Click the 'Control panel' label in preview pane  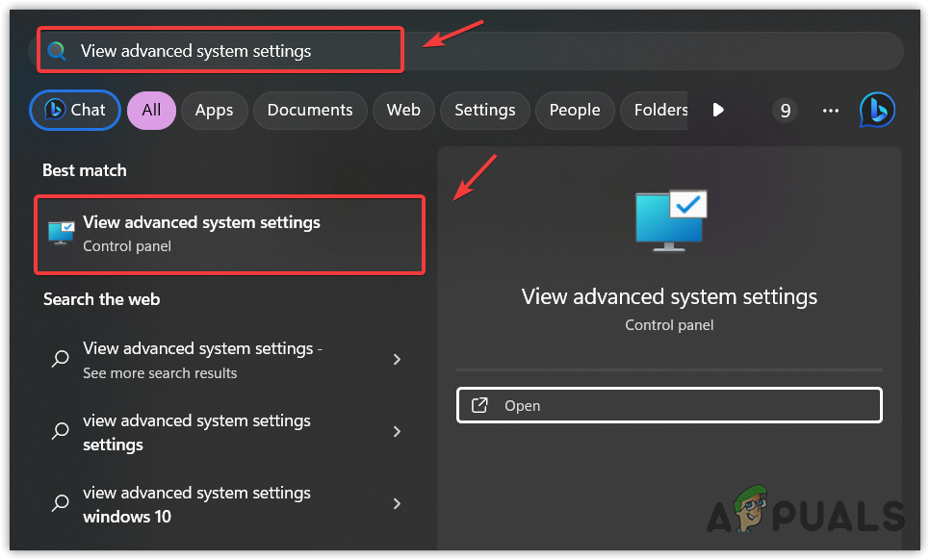(669, 325)
